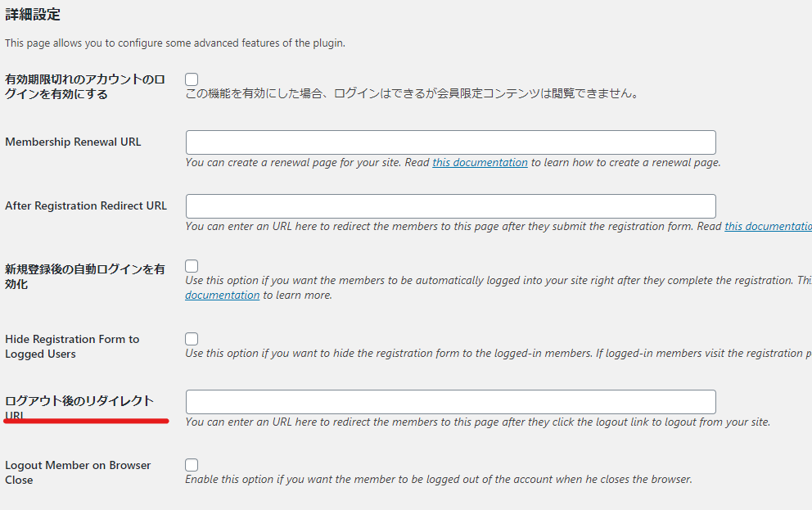
Task: Tick the 新規登録後の自動ログイン checkbox
Action: tap(192, 266)
